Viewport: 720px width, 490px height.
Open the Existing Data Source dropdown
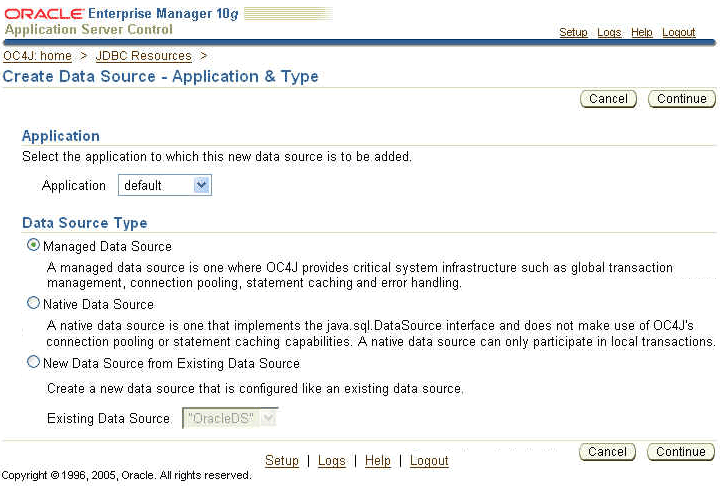click(230, 418)
